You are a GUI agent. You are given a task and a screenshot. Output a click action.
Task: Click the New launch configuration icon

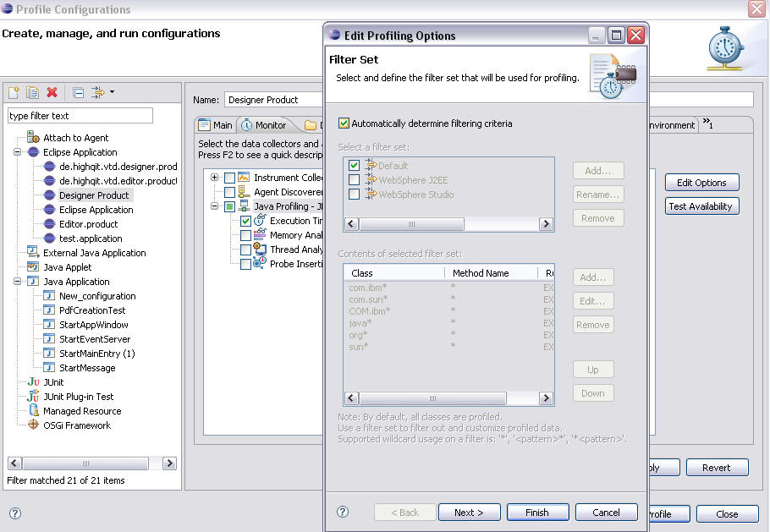click(14, 92)
